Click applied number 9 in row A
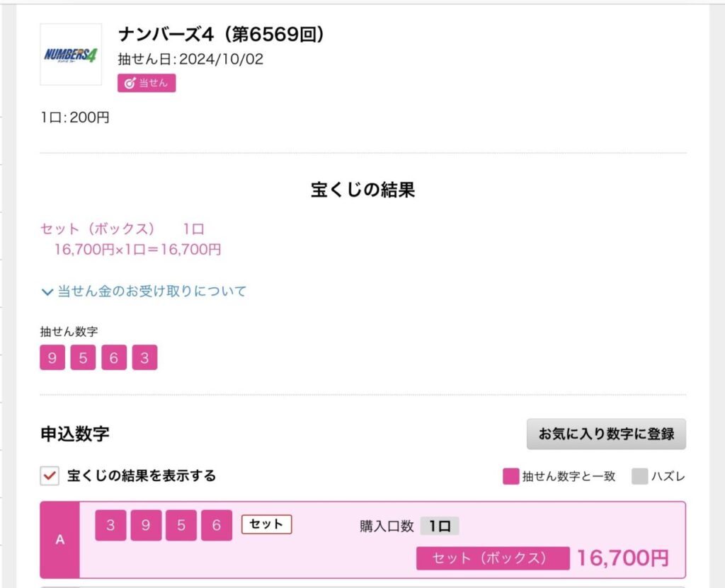Screen dimensions: 725x588 pyautogui.click(x=146, y=525)
